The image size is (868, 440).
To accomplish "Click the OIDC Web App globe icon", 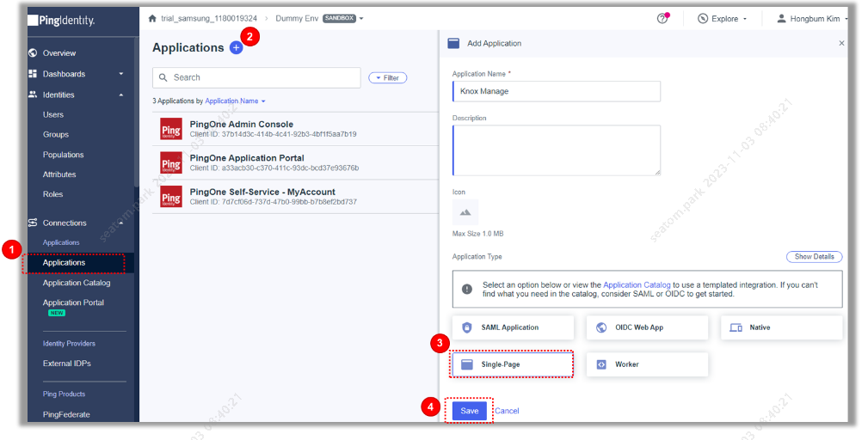I will click(x=601, y=327).
